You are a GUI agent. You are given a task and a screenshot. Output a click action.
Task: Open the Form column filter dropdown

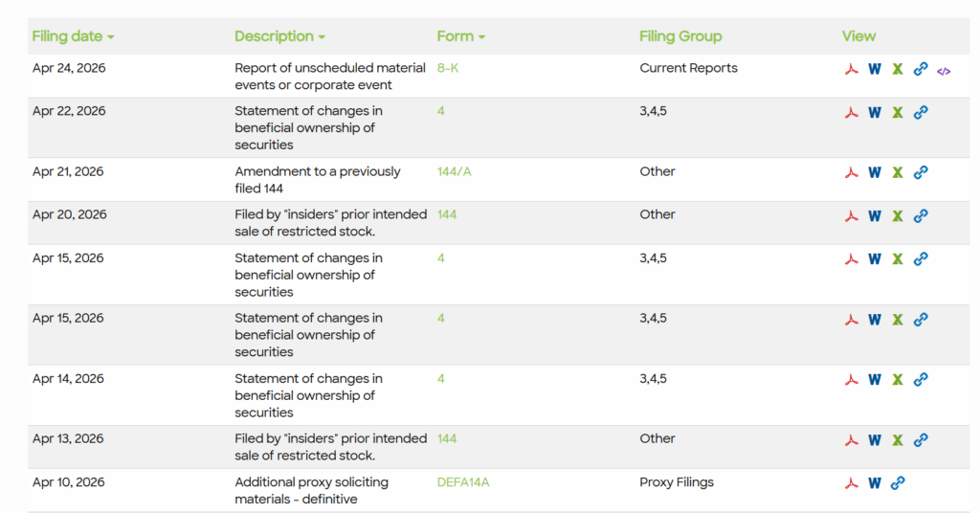click(461, 36)
